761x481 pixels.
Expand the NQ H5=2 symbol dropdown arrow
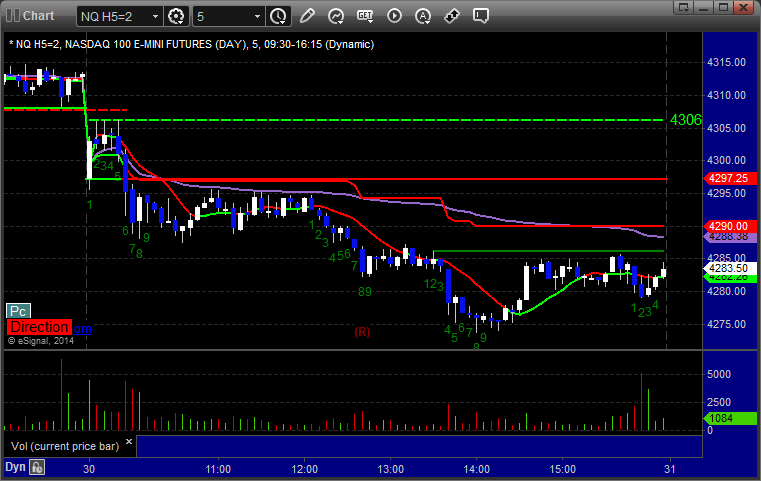(155, 17)
